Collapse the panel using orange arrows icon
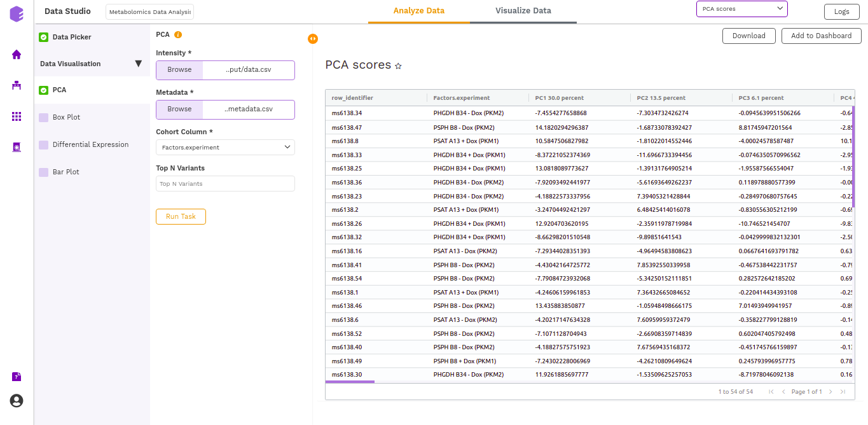868x425 pixels. [x=313, y=39]
